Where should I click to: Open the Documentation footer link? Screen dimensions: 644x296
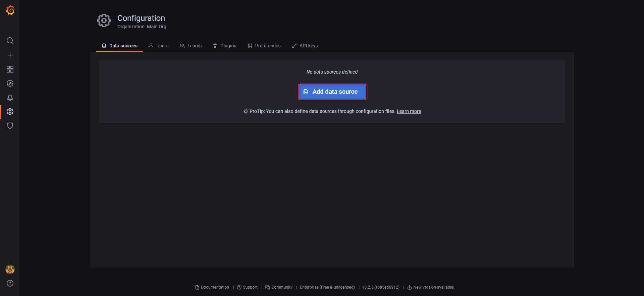click(x=212, y=287)
